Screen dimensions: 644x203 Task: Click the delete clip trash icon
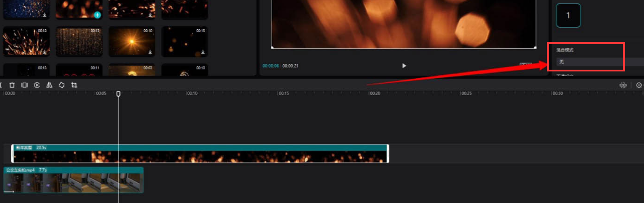(12, 85)
